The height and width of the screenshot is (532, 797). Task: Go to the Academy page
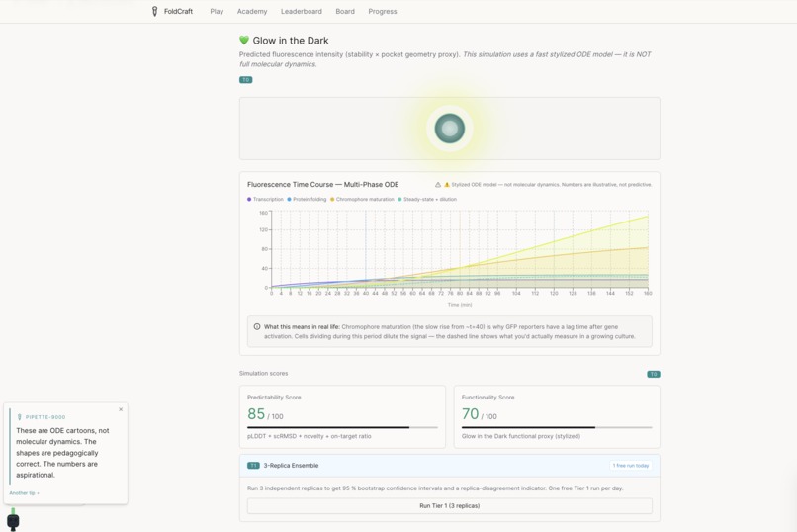pos(252,11)
